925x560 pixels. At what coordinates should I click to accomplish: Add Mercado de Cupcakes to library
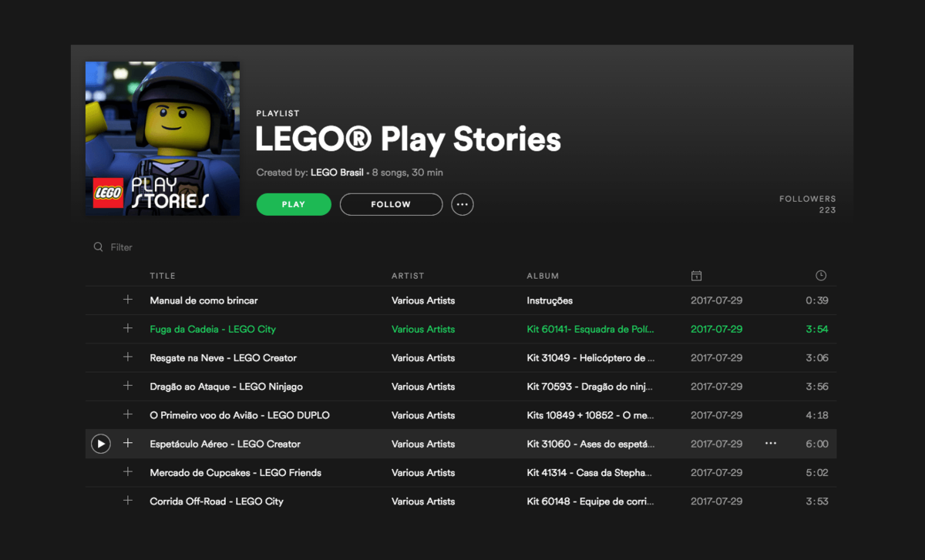(x=128, y=472)
